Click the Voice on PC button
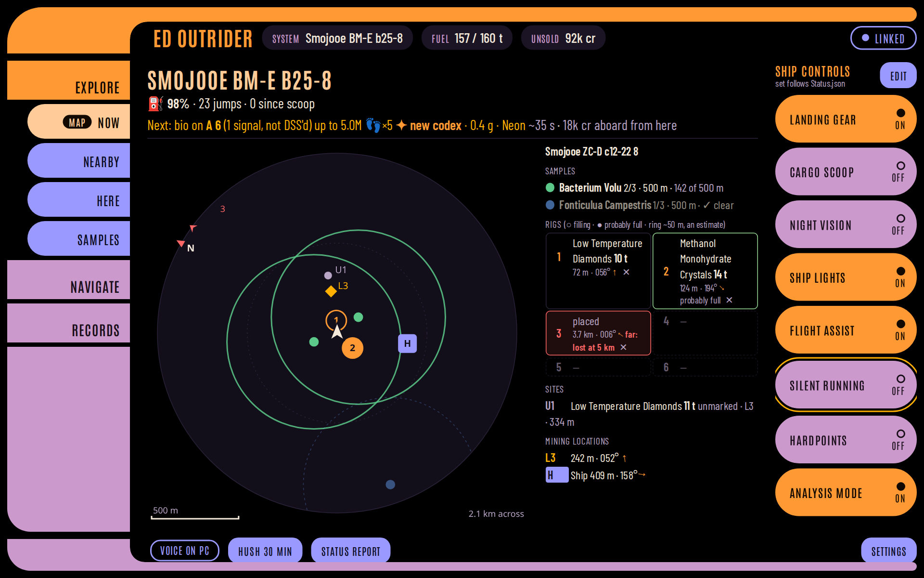 tap(185, 551)
